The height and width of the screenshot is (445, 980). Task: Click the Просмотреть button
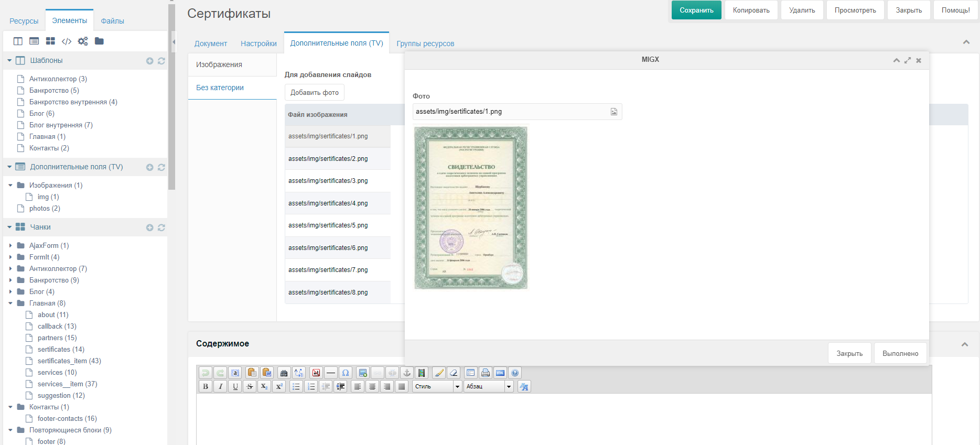pyautogui.click(x=855, y=10)
